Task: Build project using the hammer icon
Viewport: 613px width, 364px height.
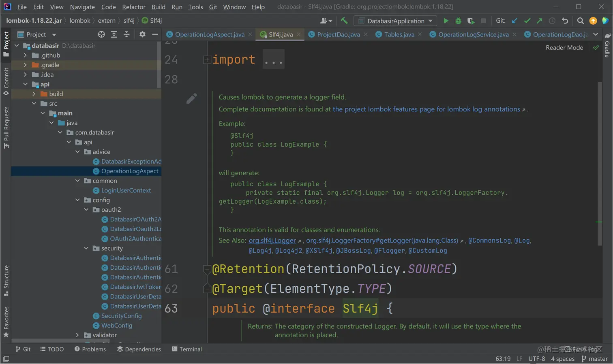Action: point(344,21)
